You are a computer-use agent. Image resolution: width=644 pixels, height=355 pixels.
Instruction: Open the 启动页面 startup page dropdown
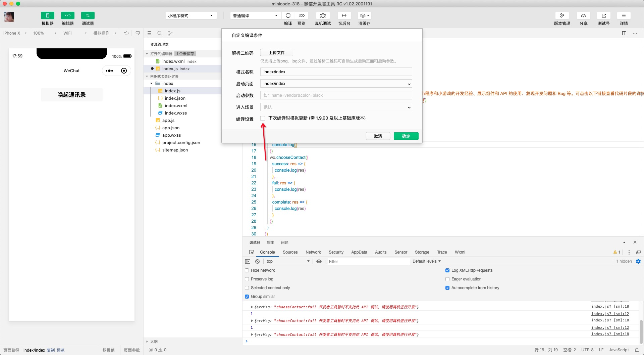point(336,84)
